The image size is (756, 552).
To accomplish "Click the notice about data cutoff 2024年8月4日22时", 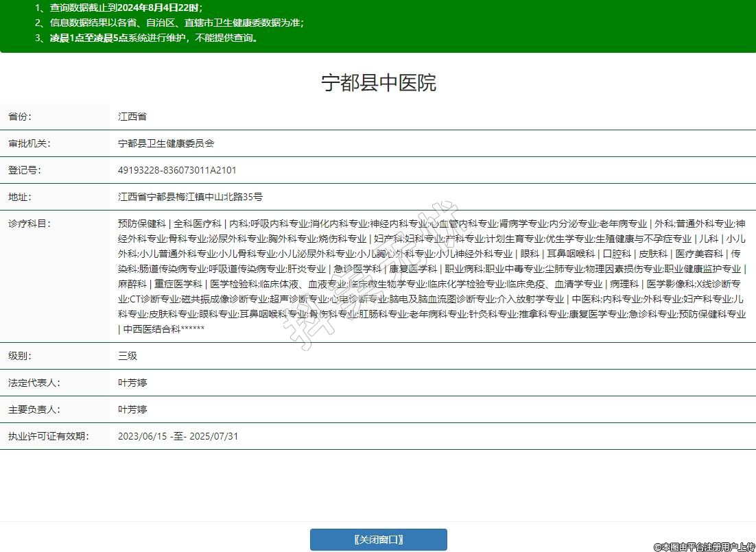I will [127, 8].
